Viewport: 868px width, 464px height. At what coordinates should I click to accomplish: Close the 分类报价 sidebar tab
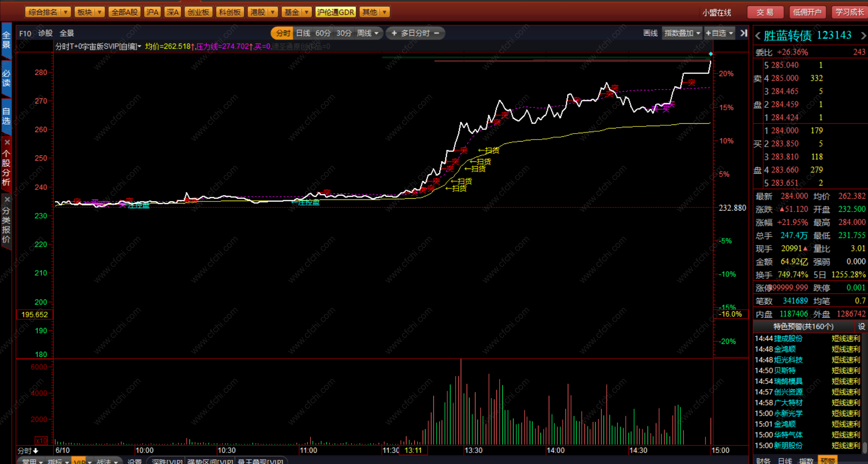click(x=7, y=199)
